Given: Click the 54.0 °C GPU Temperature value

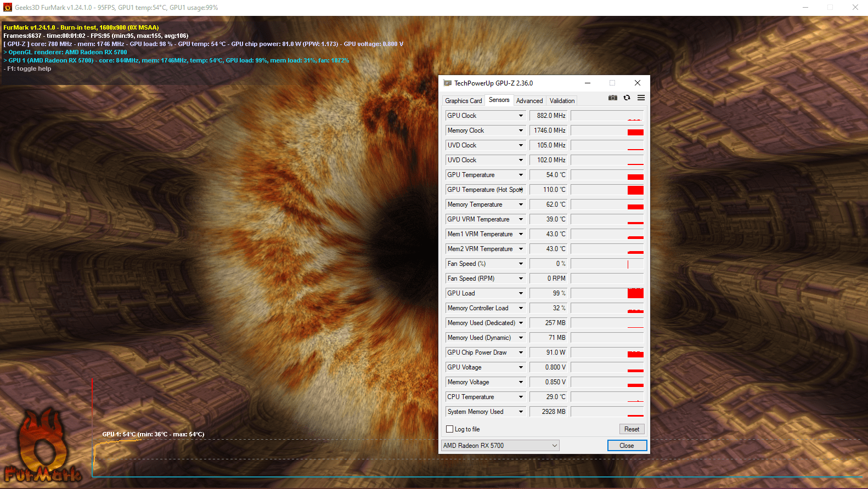Looking at the screenshot, I should (x=549, y=175).
